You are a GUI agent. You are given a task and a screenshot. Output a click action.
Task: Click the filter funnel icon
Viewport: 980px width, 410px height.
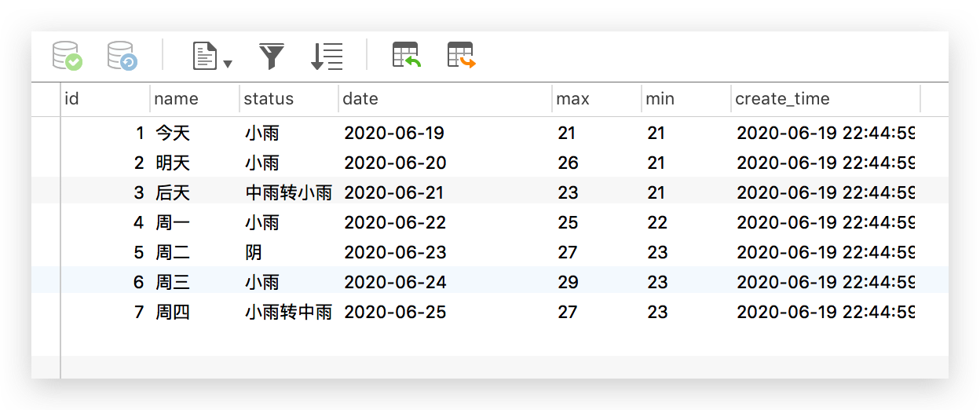tap(272, 56)
